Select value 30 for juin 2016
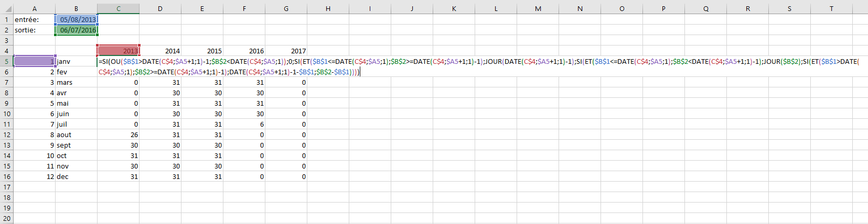The height and width of the screenshot is (224, 868). (x=244, y=114)
